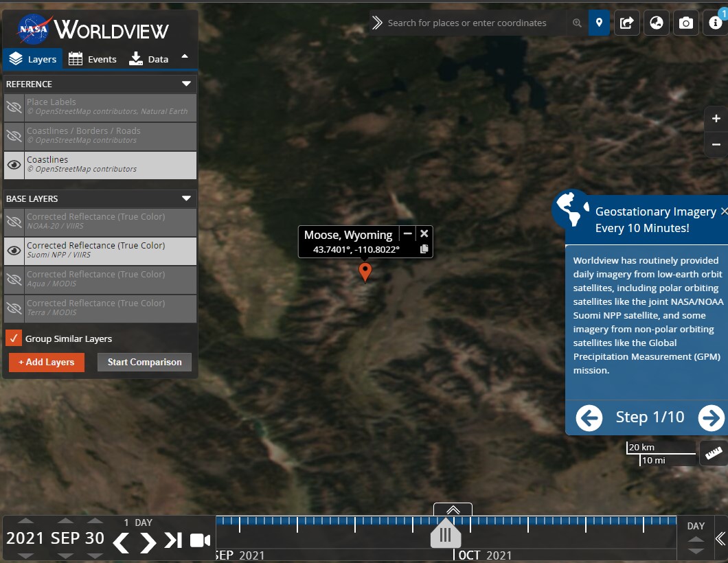Take a snapshot with the camera icon

pos(685,23)
